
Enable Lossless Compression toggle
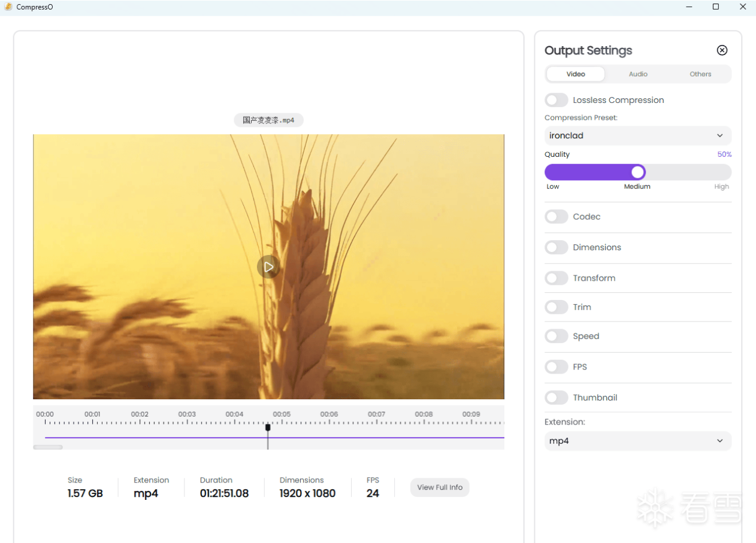pyautogui.click(x=557, y=100)
